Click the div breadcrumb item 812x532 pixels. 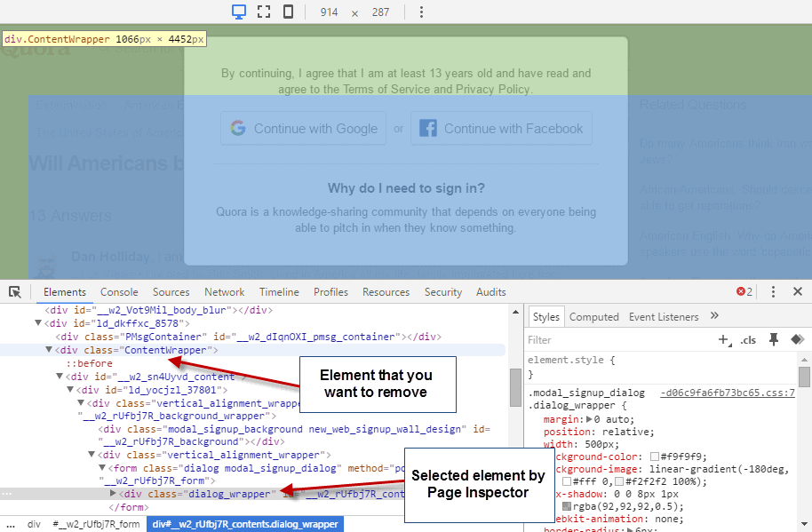click(34, 524)
